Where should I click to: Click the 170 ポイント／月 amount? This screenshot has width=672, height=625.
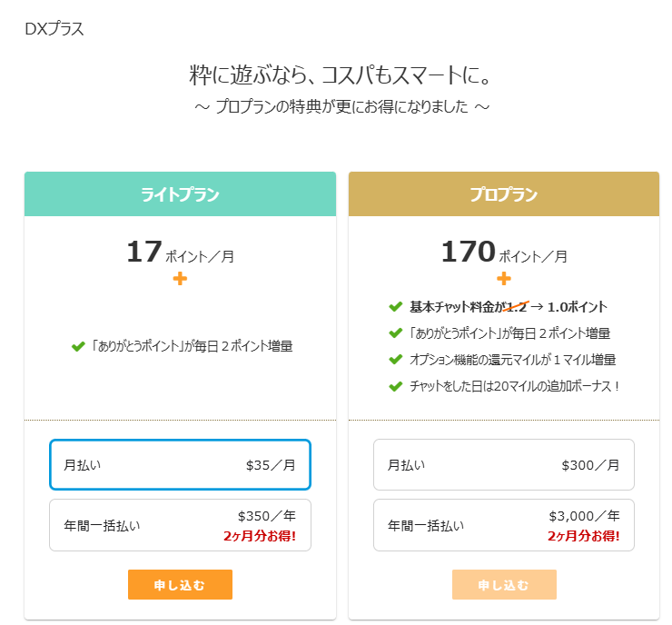pos(504,252)
